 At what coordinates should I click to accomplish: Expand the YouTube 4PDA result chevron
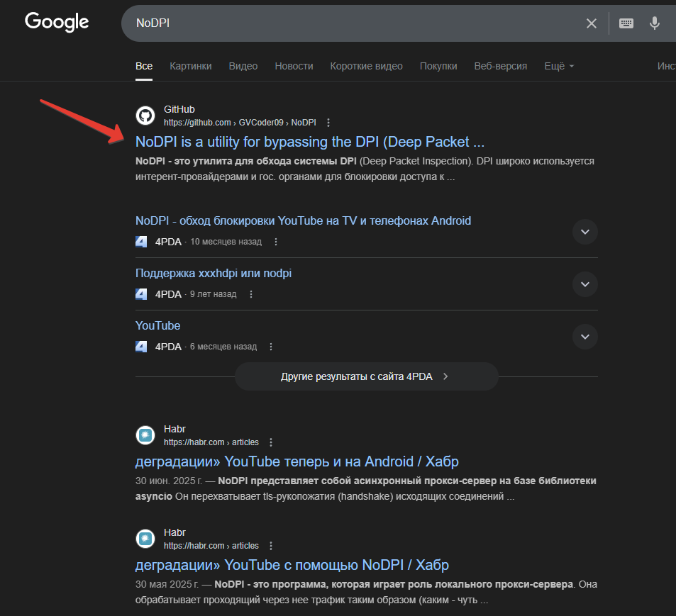[x=585, y=337]
